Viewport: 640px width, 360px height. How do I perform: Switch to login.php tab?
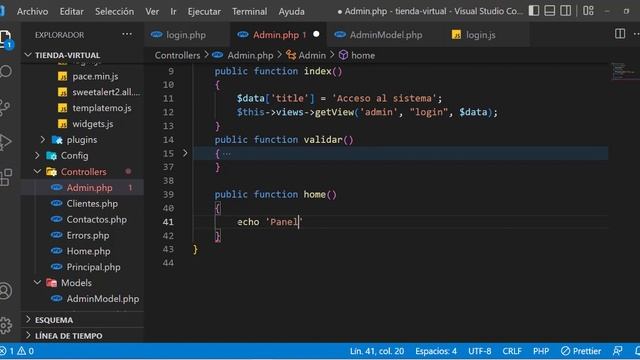click(187, 35)
